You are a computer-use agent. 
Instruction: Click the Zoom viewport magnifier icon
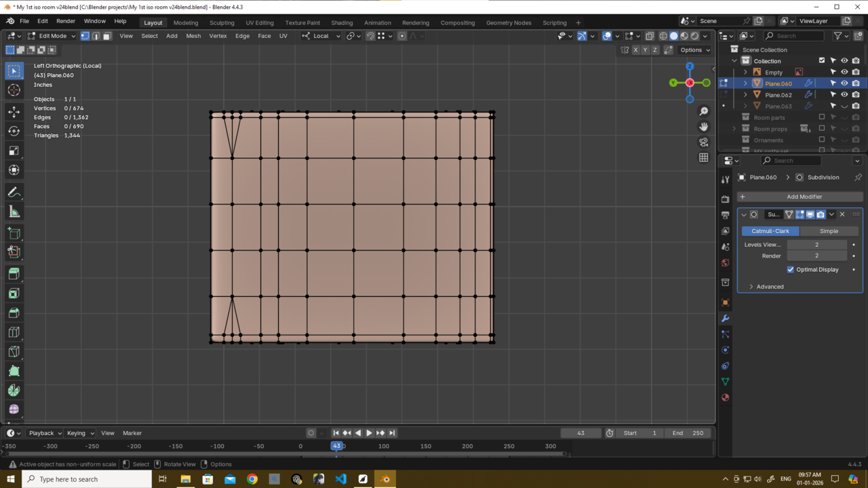[703, 111]
